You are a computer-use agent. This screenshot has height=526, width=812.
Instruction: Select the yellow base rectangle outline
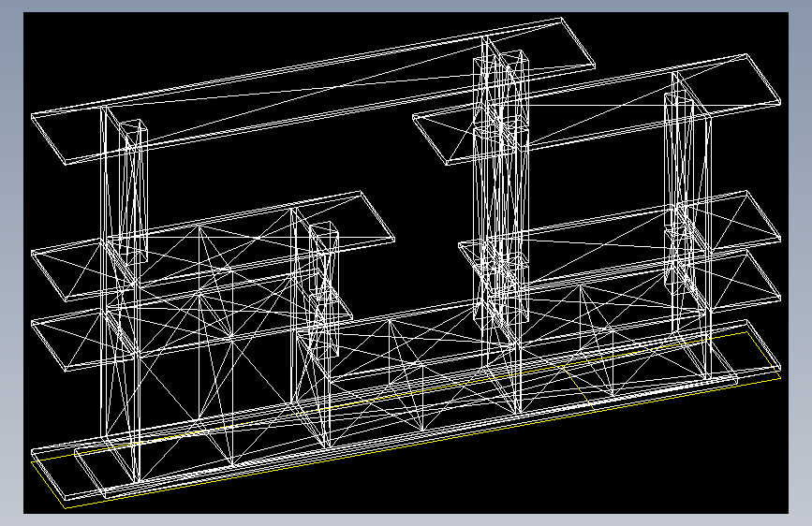tap(406, 420)
